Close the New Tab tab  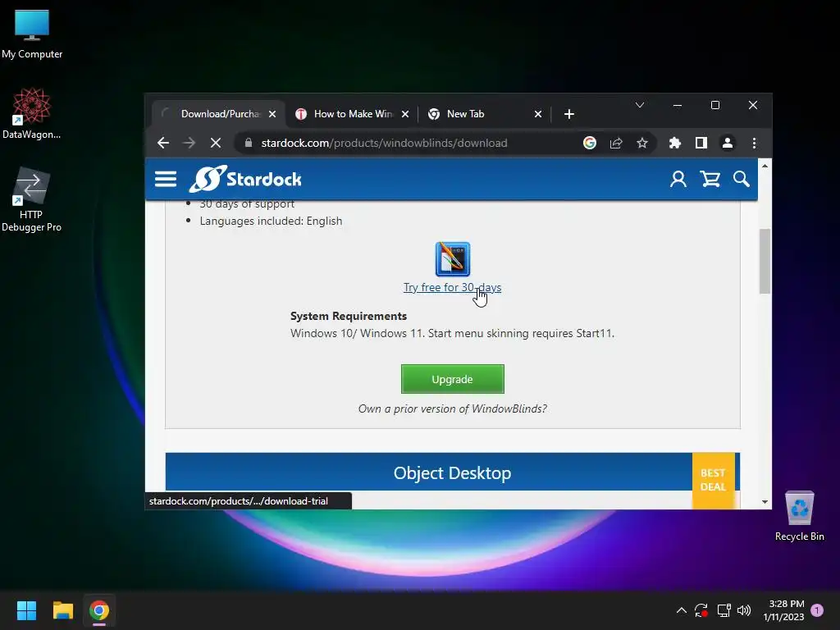pyautogui.click(x=538, y=114)
